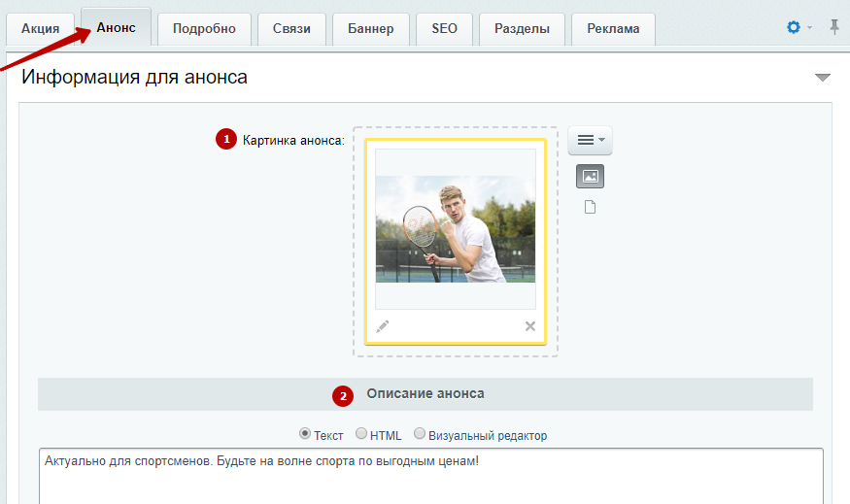Choose the Визуальный редактор option
850x504 pixels.
tap(420, 433)
